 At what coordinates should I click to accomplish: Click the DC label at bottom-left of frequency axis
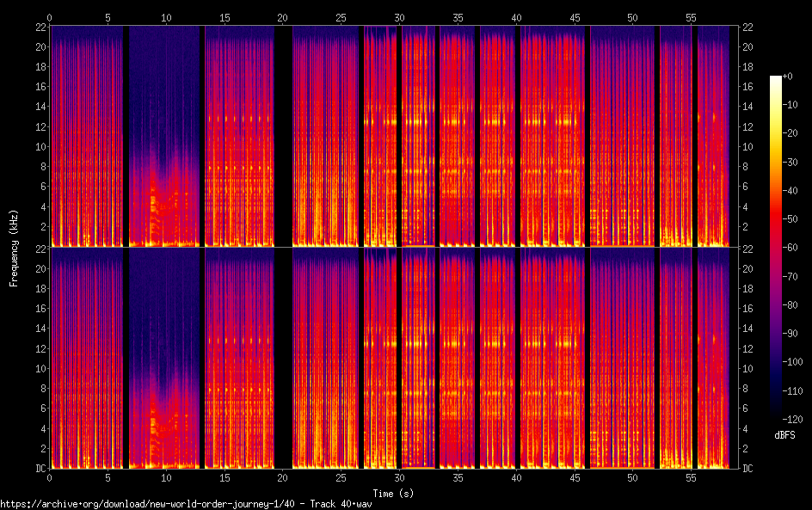pos(40,469)
